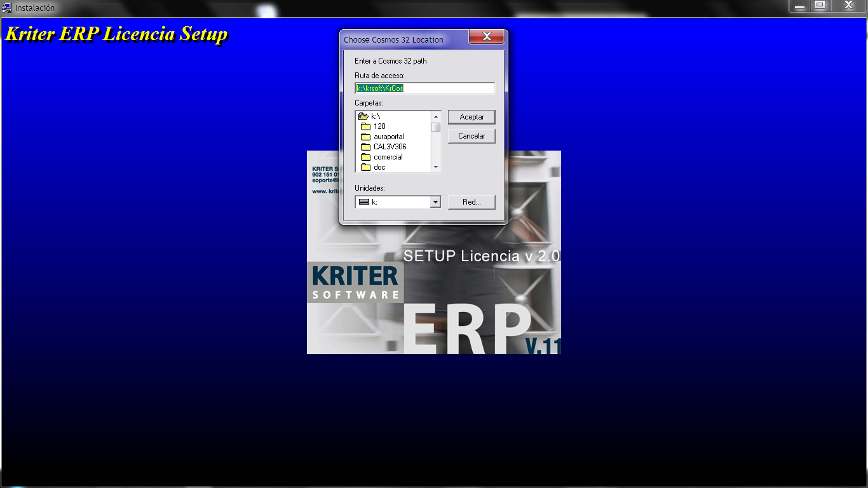Image resolution: width=868 pixels, height=488 pixels.
Task: Click the Cancelar button
Action: pyautogui.click(x=471, y=136)
